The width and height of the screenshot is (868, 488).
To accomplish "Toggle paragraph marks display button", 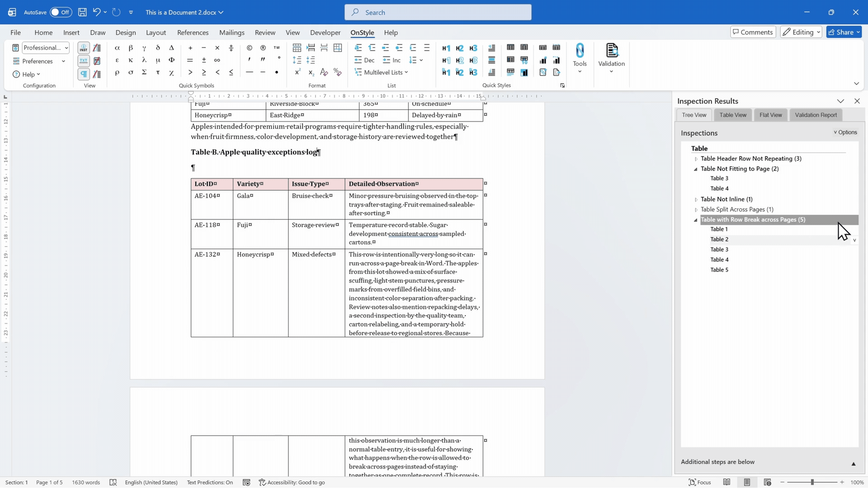I will 84,74.
